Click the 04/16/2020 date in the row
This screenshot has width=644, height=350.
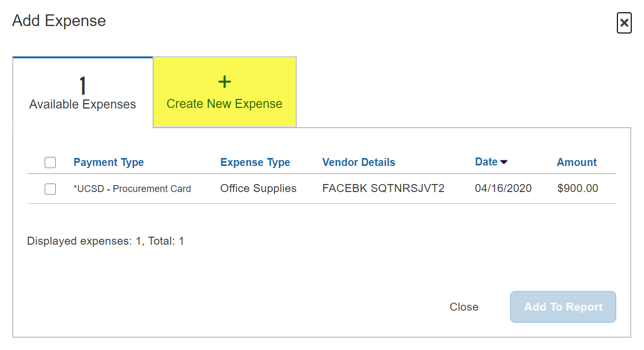[x=503, y=188]
